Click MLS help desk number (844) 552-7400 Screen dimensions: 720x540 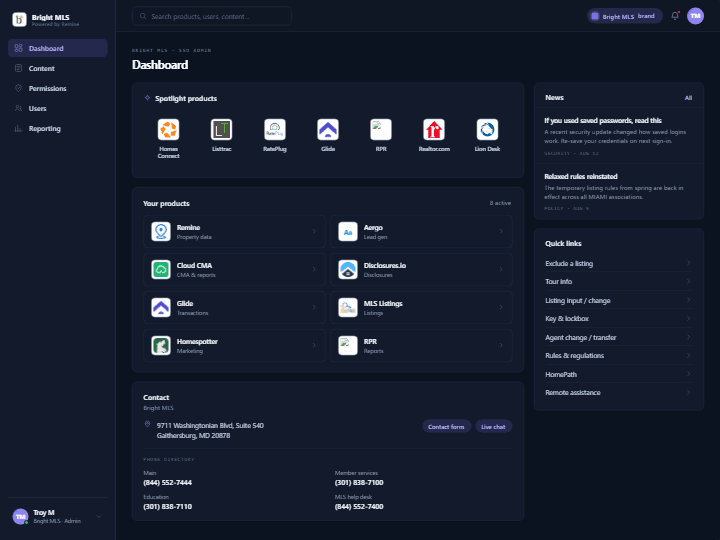click(359, 506)
